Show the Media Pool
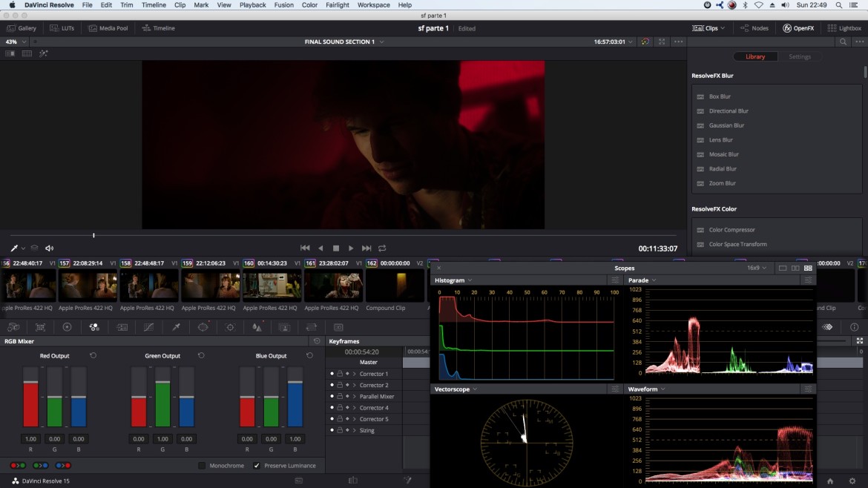The height and width of the screenshot is (488, 868). [x=108, y=28]
